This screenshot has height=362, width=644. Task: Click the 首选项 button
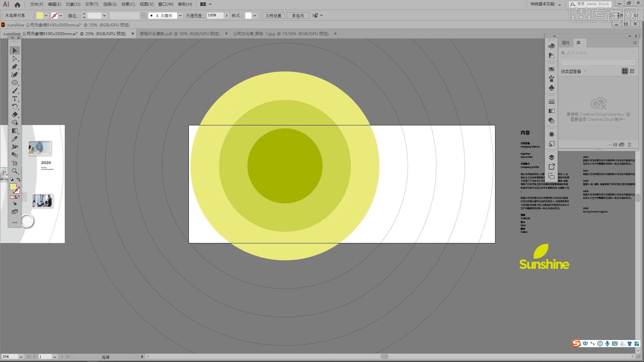pos(298,15)
